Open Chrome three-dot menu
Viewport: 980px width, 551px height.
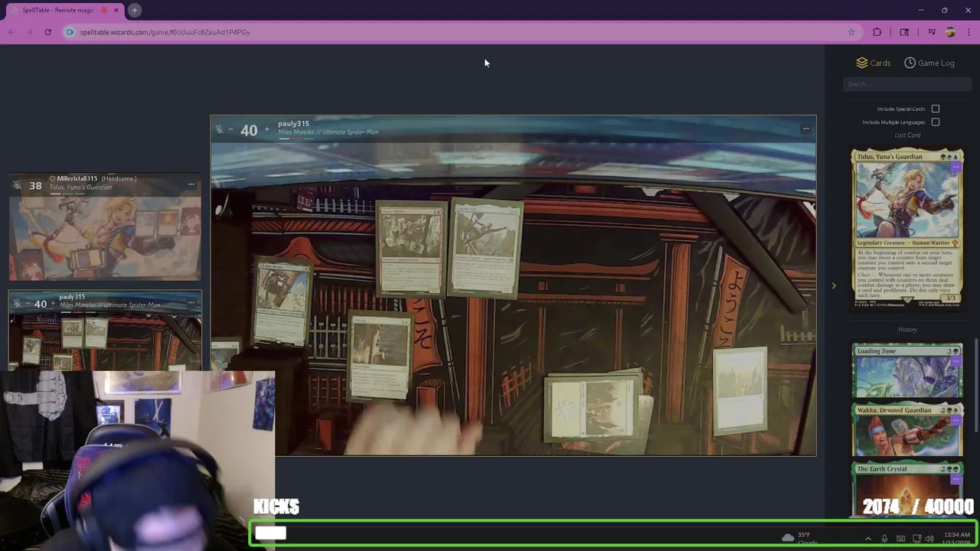point(969,32)
